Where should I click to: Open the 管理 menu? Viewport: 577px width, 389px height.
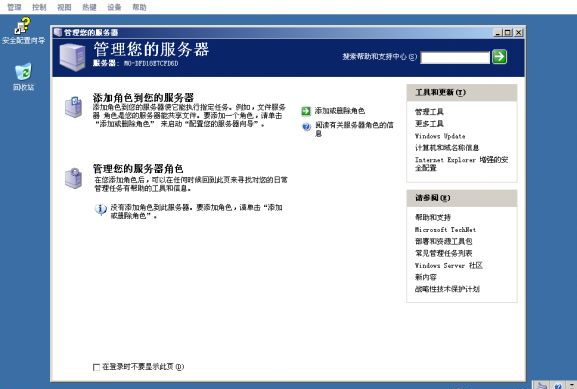(14, 7)
